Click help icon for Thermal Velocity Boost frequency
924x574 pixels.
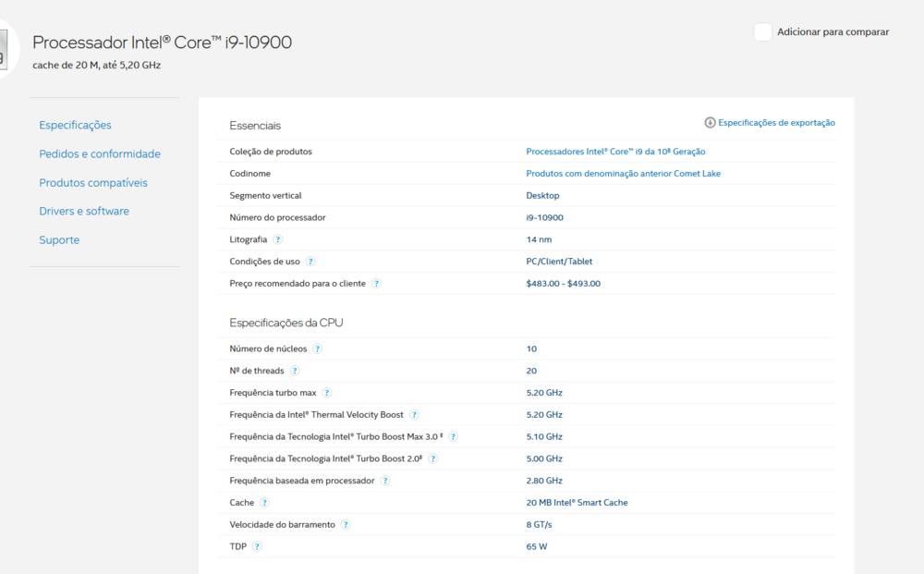point(414,415)
